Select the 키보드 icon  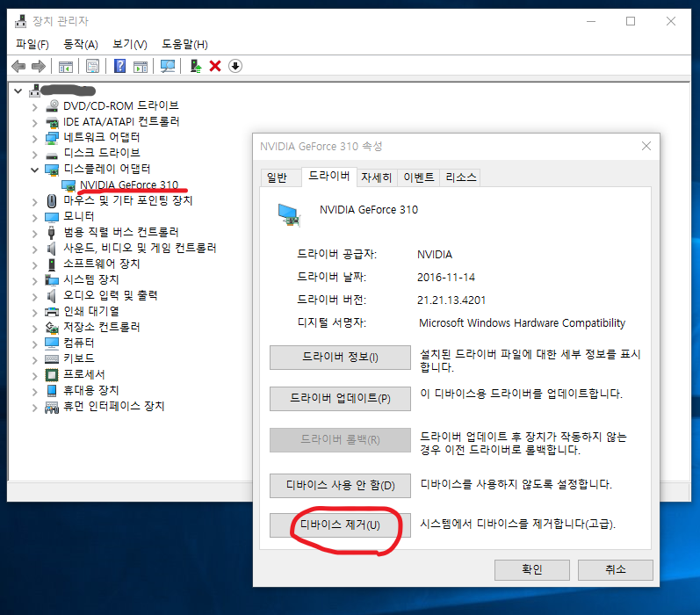(52, 358)
